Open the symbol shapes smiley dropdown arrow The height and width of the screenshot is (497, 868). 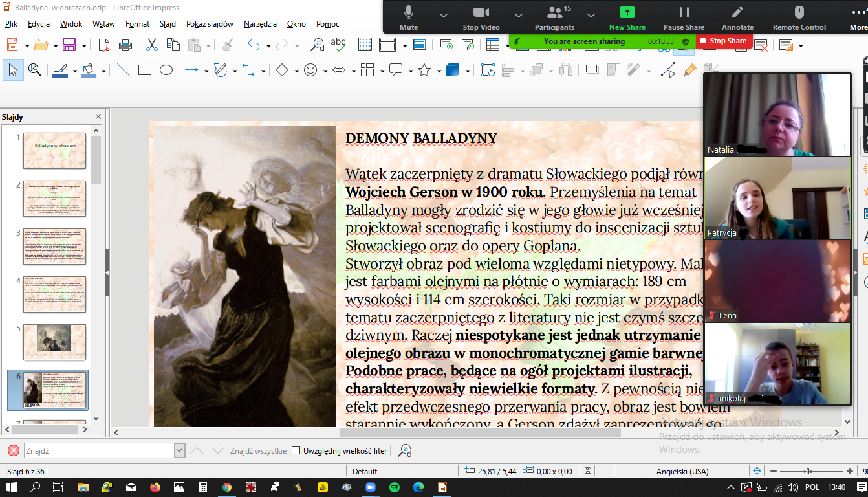coord(325,71)
